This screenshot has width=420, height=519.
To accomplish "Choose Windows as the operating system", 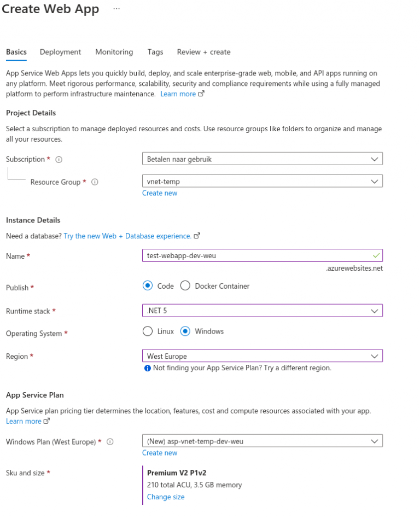I will (x=185, y=331).
